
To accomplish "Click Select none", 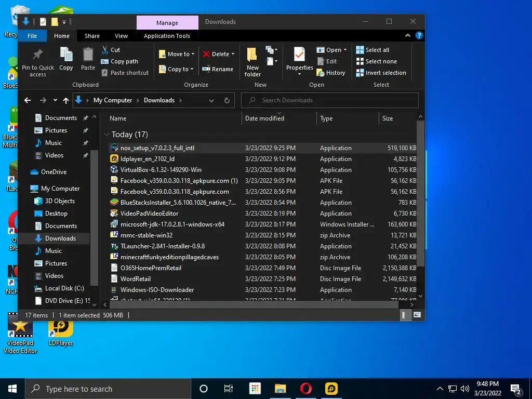I will point(376,61).
